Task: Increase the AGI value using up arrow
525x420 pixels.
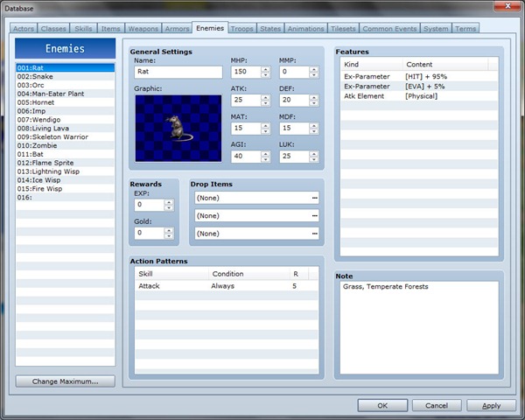Action: (x=266, y=154)
